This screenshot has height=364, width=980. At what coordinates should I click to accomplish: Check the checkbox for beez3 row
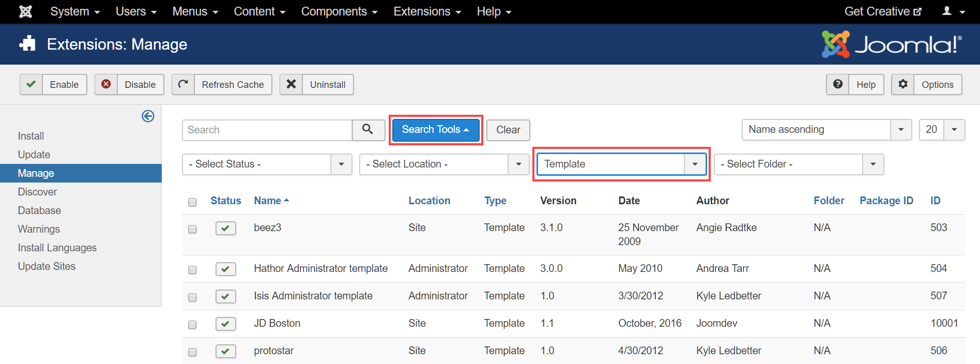192,229
